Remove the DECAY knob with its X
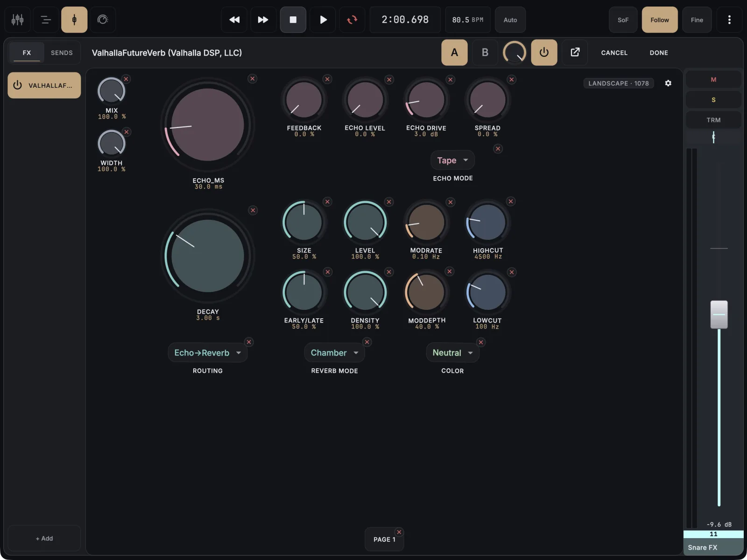Image resolution: width=747 pixels, height=560 pixels. pos(253,210)
